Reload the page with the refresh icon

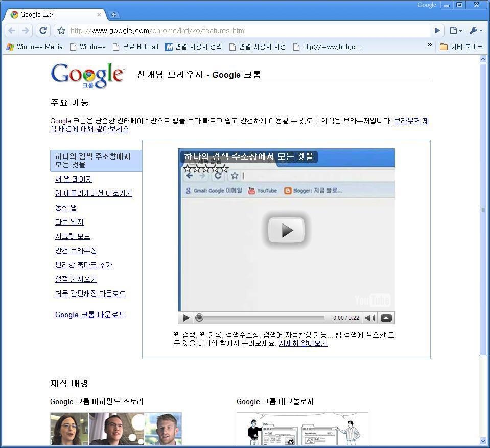click(x=43, y=30)
